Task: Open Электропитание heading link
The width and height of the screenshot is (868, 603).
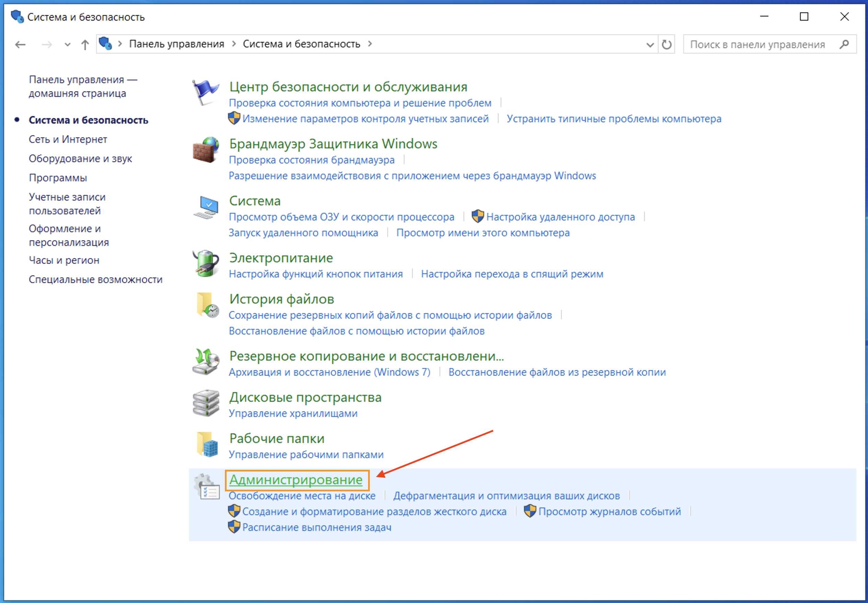Action: [281, 258]
